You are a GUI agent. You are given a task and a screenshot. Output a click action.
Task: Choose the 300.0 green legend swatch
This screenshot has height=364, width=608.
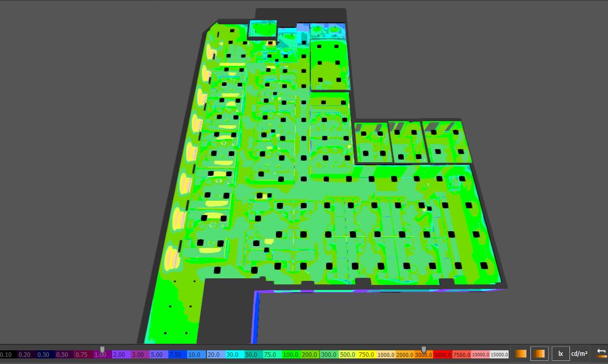(328, 355)
